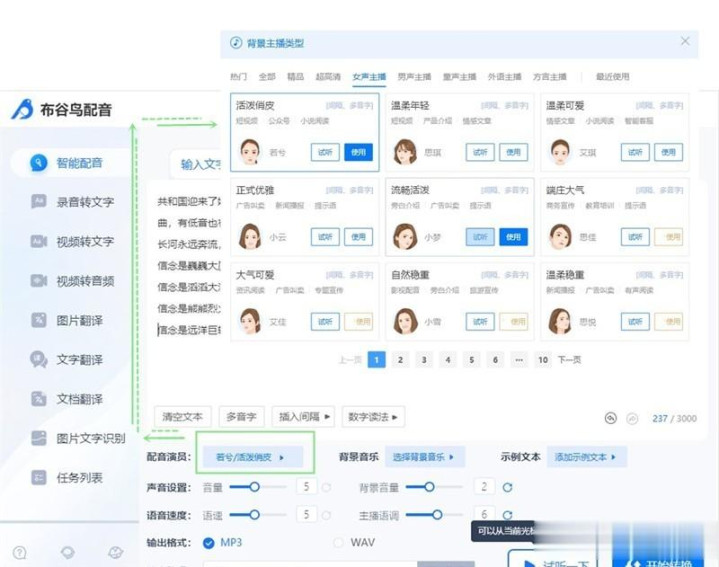The height and width of the screenshot is (567, 719).
Task: Reset 背景音量 with the refresh icon
Action: pos(507,487)
